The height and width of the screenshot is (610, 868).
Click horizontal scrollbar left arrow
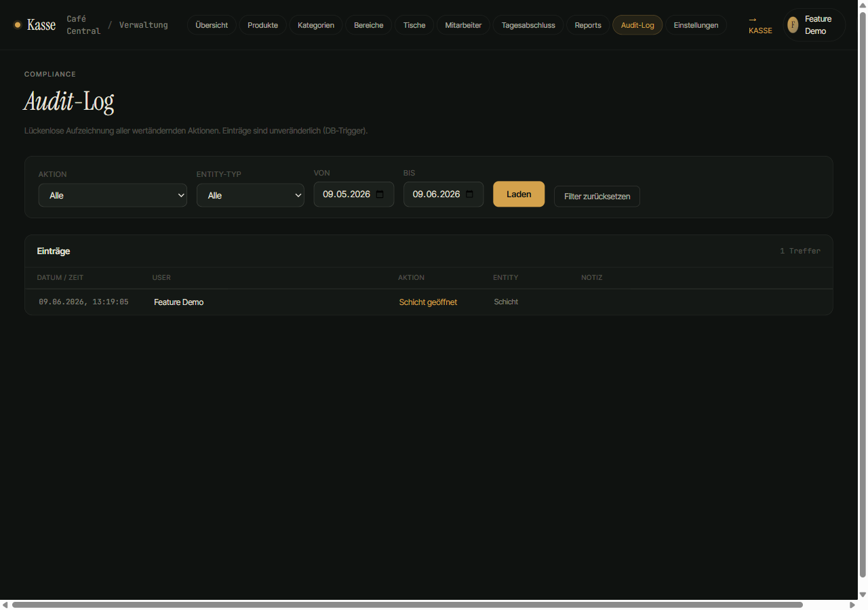5,605
